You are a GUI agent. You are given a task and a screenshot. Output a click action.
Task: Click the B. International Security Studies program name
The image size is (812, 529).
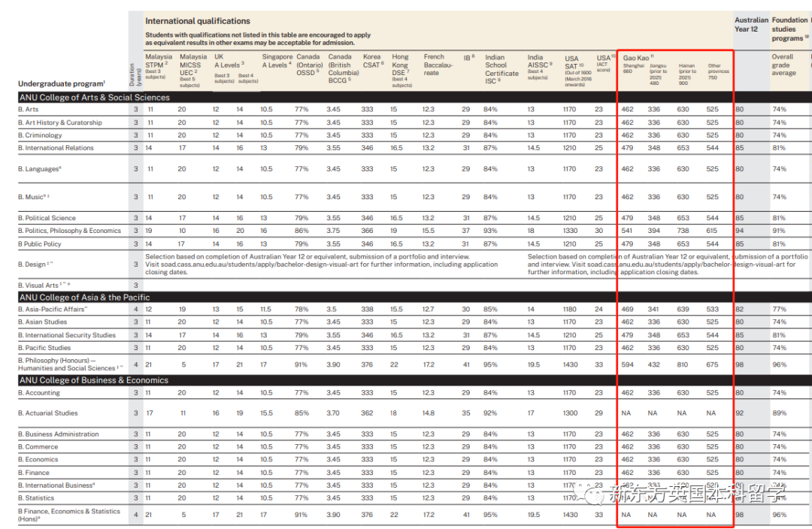pos(67,335)
